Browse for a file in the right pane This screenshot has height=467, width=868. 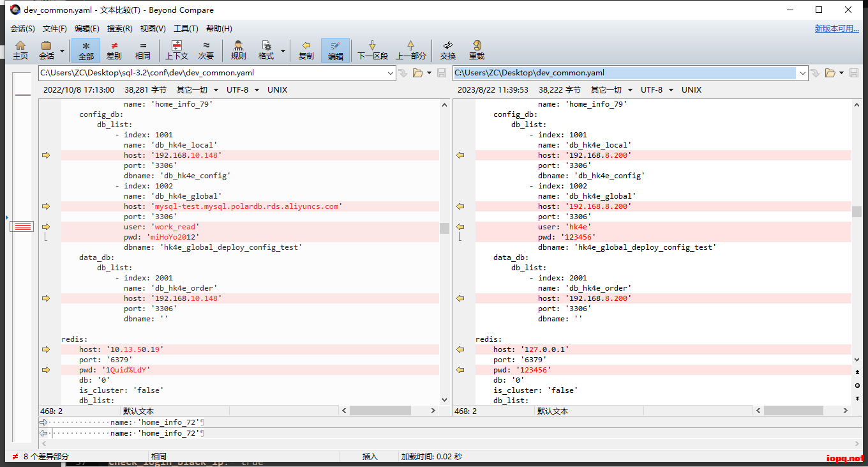pos(829,73)
